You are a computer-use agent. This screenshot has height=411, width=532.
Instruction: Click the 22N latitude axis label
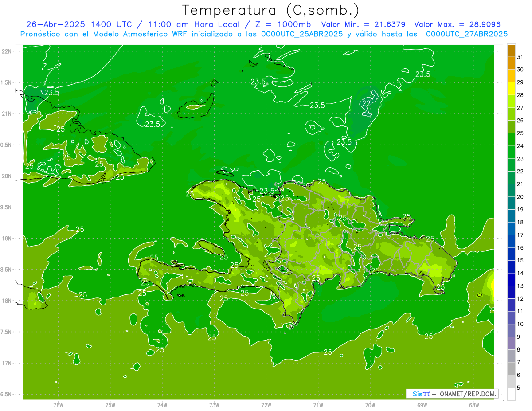click(7, 51)
